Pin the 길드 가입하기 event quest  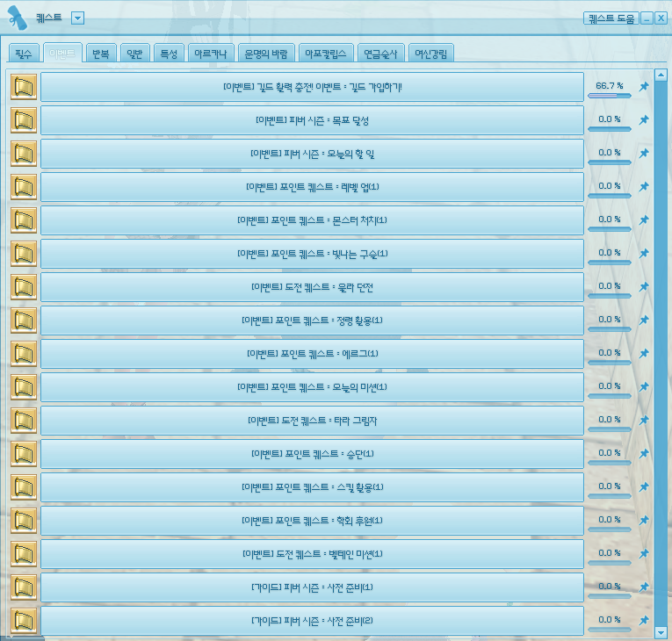tap(644, 87)
